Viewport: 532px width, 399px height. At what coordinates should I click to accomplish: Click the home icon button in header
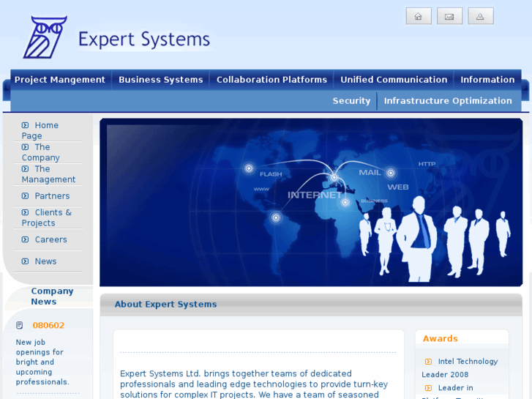coord(419,16)
